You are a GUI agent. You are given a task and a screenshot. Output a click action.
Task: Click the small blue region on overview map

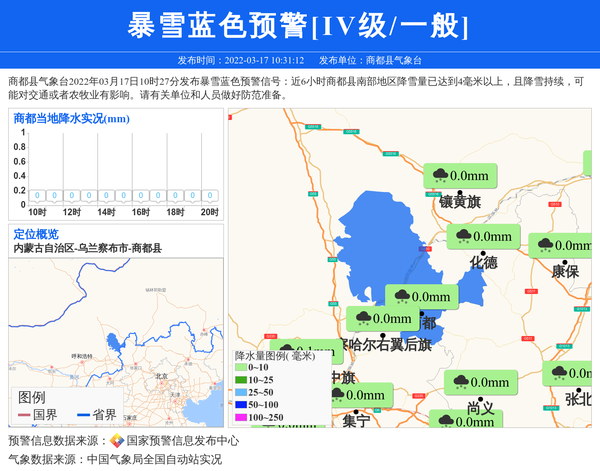[112, 342]
